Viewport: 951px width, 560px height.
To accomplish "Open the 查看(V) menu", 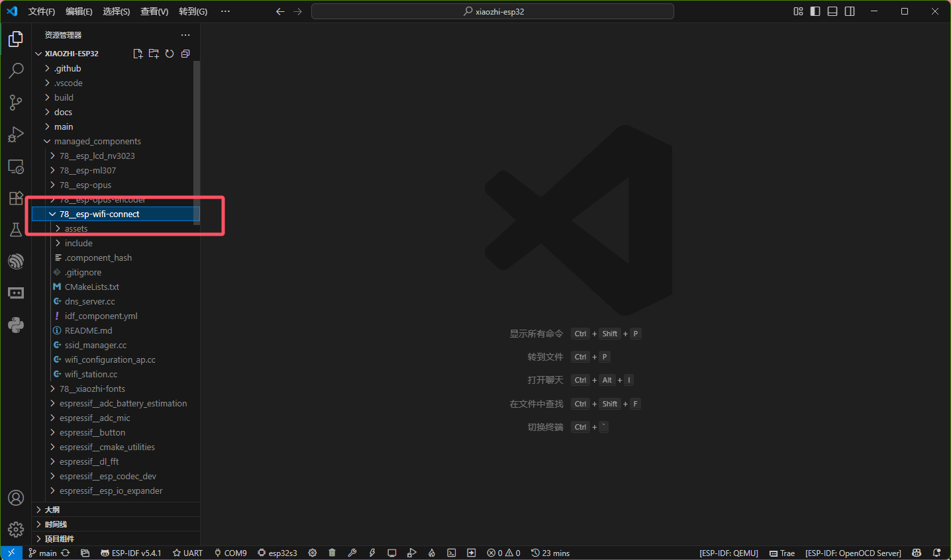I will click(154, 11).
